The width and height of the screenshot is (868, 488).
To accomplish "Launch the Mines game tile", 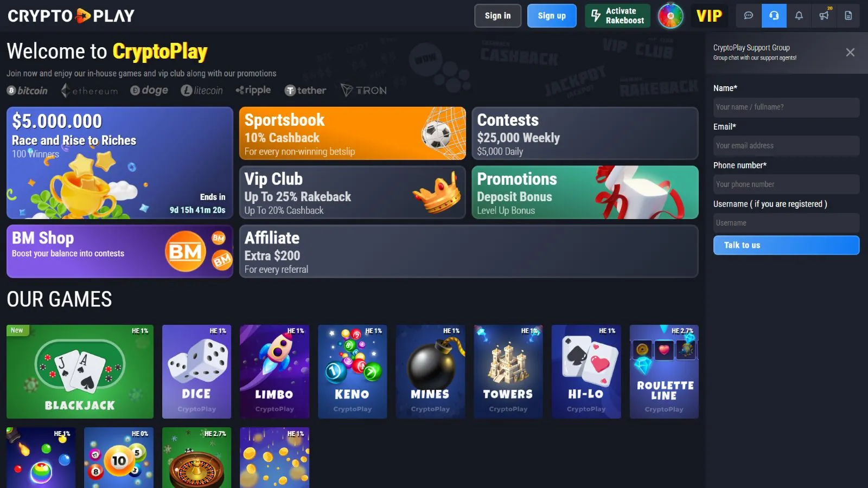I will click(430, 371).
